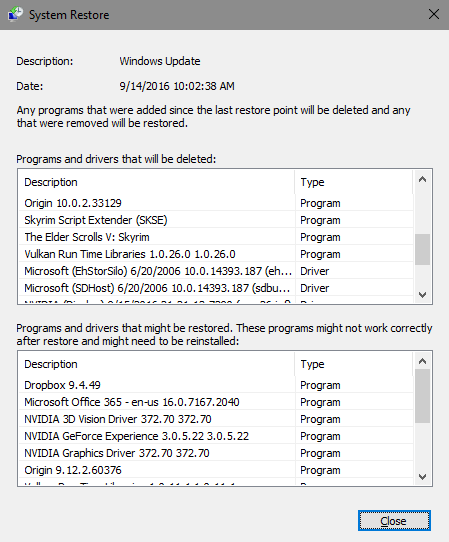Select The Elder Scrolls V: Skyrim row
The image size is (449, 542).
coord(216,237)
